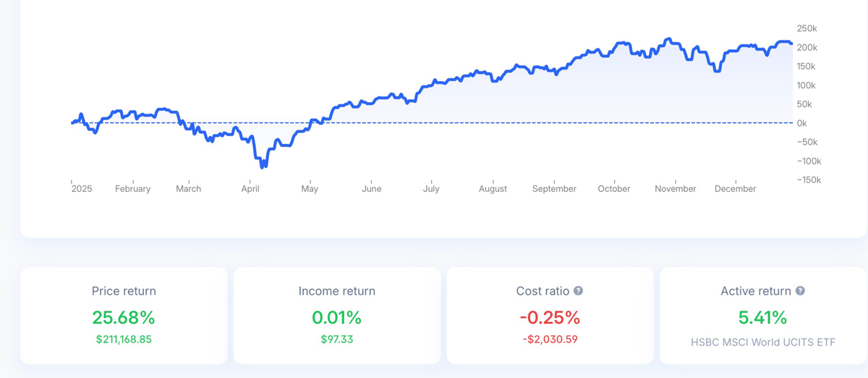868x378 pixels.
Task: Click the 250k label on the y-axis
Action: (807, 28)
